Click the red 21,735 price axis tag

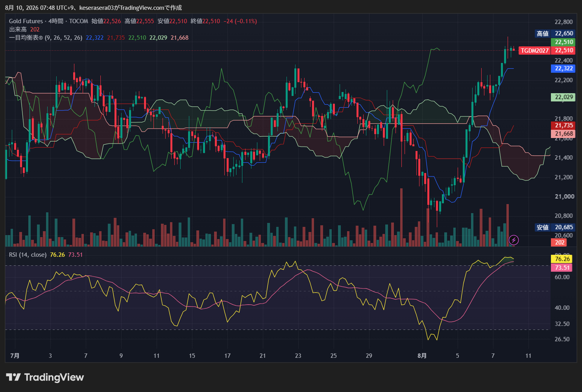pos(563,125)
